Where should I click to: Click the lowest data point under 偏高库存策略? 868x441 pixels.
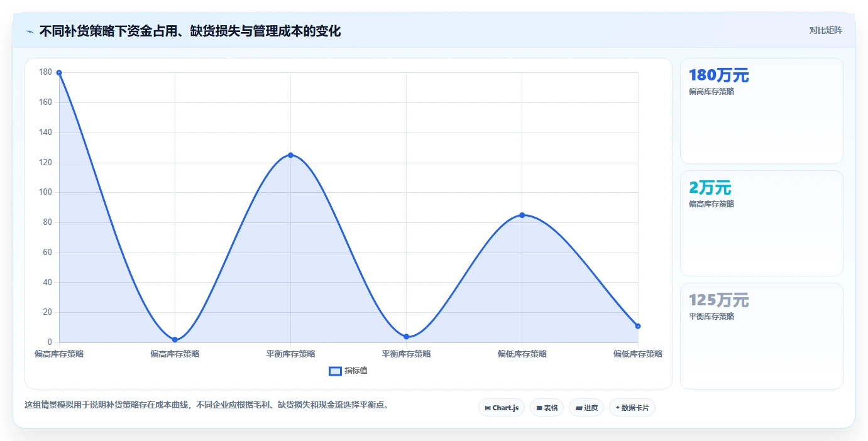(x=175, y=340)
